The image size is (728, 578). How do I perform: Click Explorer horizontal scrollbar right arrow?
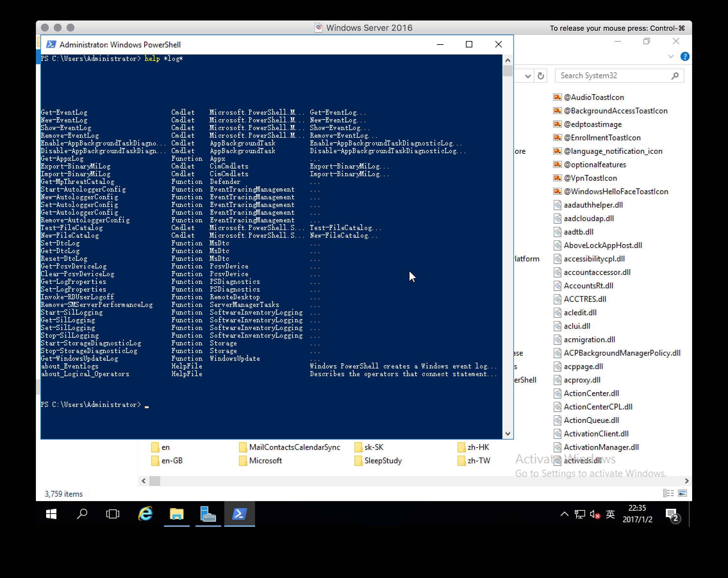click(686, 481)
